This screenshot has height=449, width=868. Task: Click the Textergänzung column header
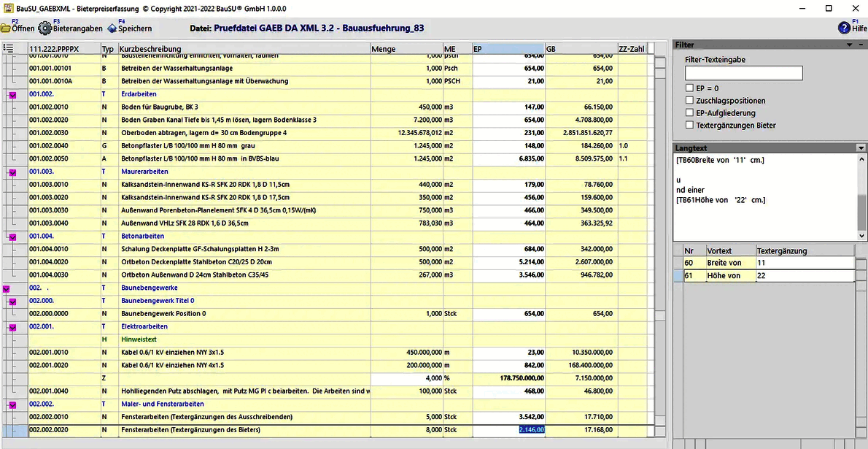click(805, 250)
